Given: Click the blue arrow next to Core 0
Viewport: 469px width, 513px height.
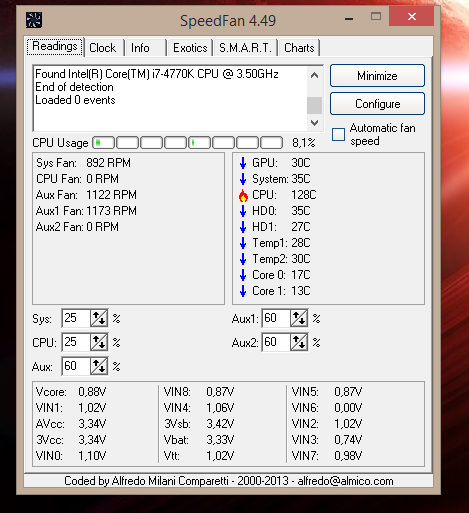Looking at the screenshot, I should point(243,275).
